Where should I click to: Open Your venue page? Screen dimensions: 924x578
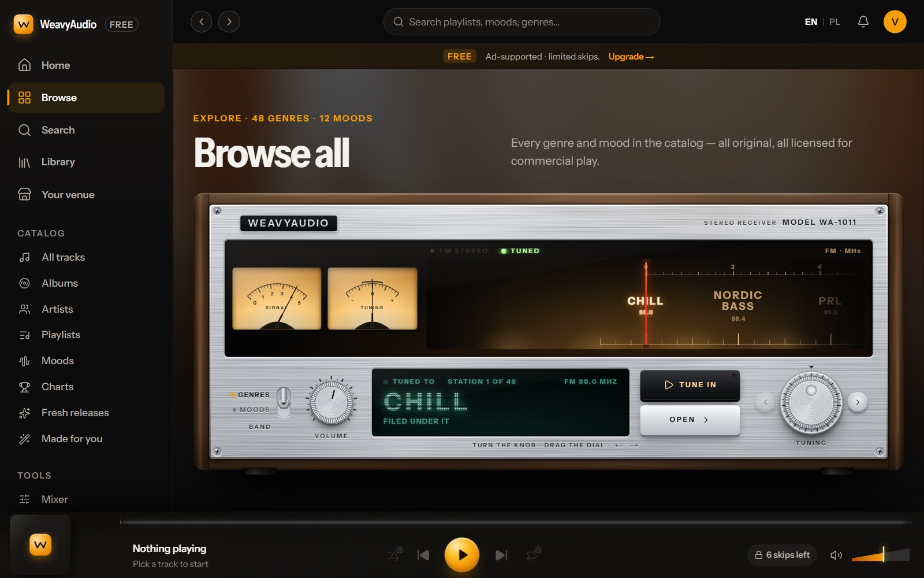coord(86,195)
